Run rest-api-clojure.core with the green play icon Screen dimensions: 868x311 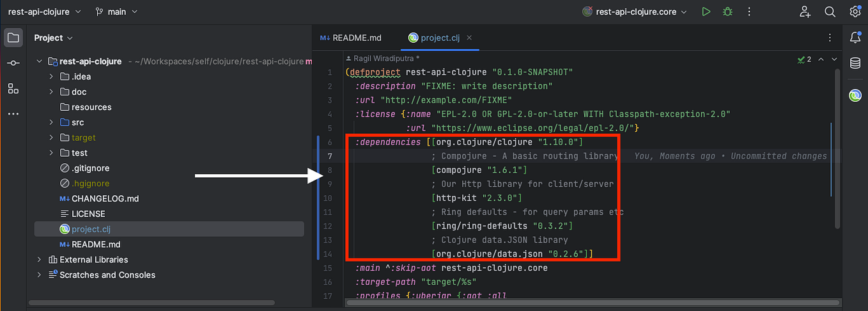[x=706, y=12]
